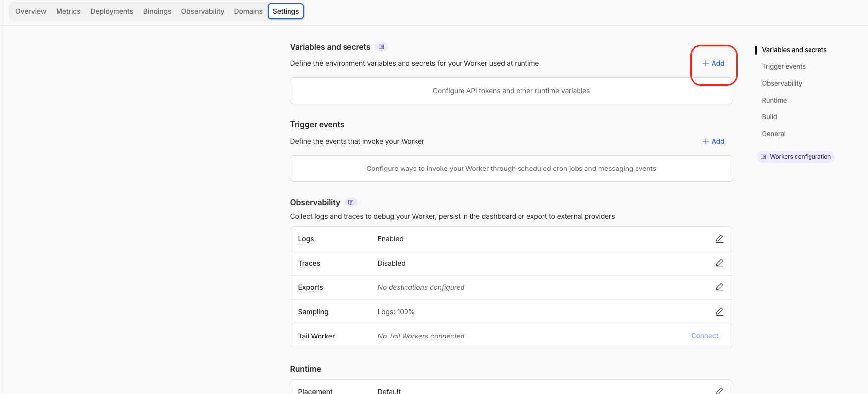The image size is (868, 394).
Task: Click the Exports row label
Action: tap(310, 287)
